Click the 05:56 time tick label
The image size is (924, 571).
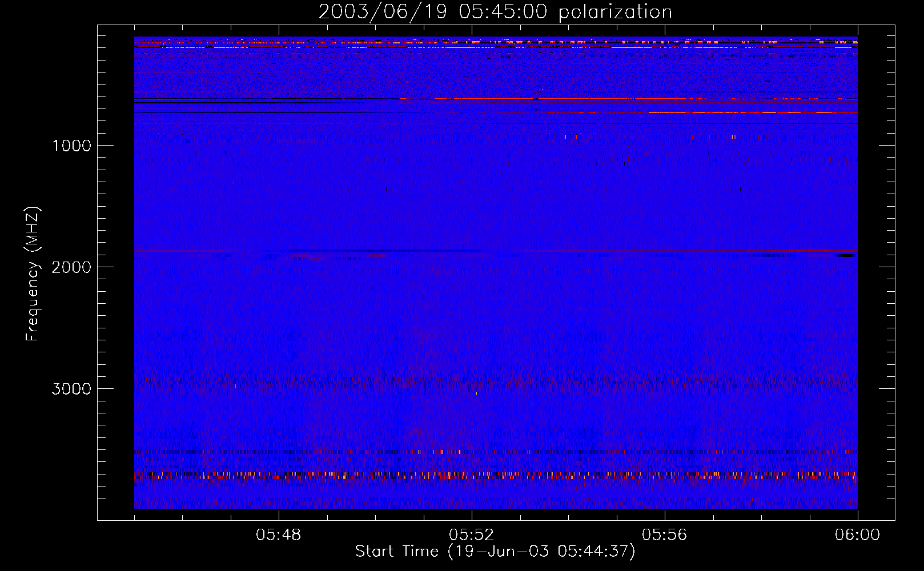(x=664, y=535)
